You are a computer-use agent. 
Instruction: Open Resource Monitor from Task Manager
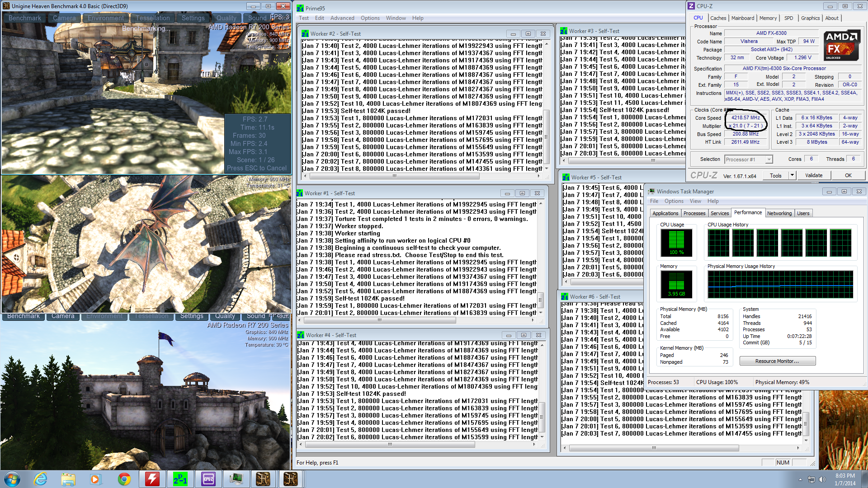point(778,361)
